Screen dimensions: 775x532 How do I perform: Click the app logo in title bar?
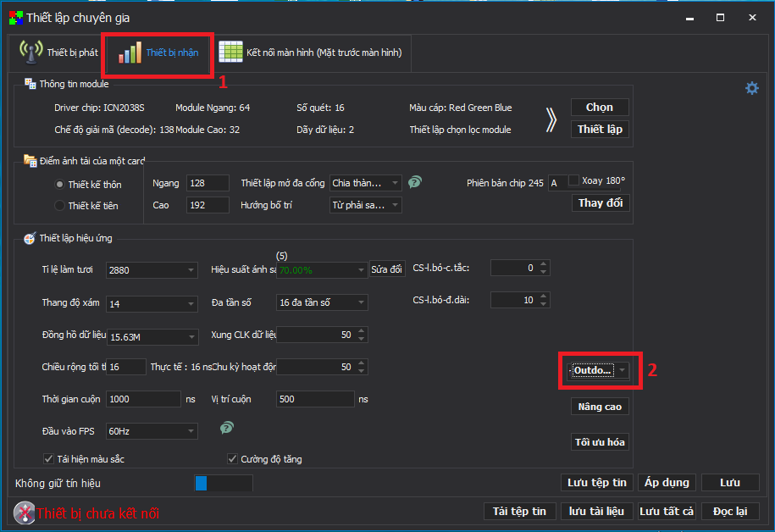[x=16, y=18]
